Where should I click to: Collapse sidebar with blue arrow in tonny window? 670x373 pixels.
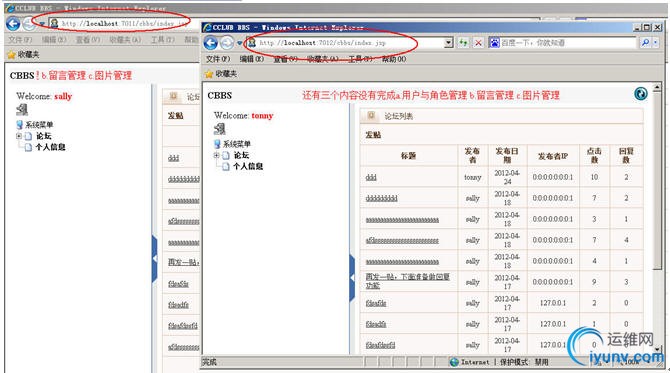point(352,278)
